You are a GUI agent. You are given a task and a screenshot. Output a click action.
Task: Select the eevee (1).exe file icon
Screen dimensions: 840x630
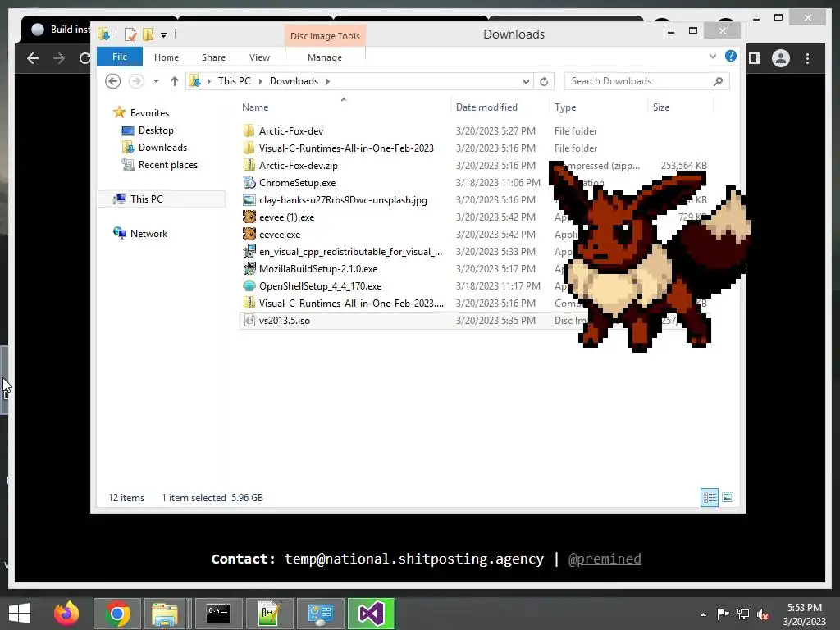point(249,217)
